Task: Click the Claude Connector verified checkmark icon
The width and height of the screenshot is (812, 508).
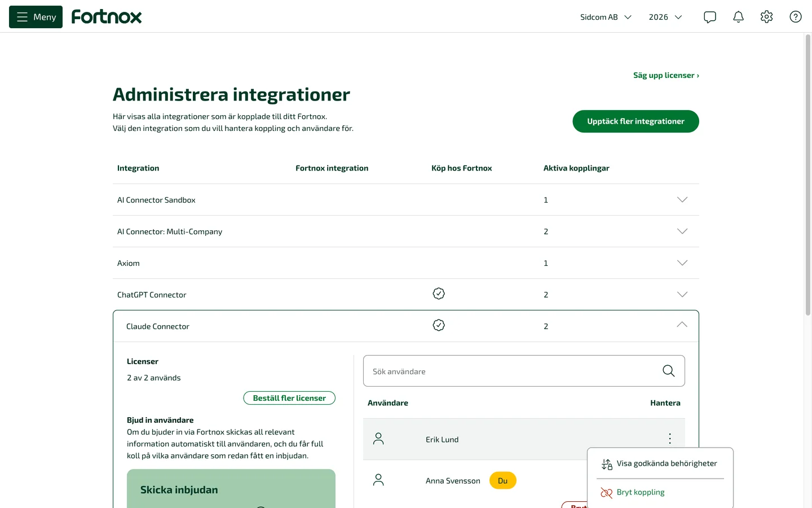Action: point(439,325)
